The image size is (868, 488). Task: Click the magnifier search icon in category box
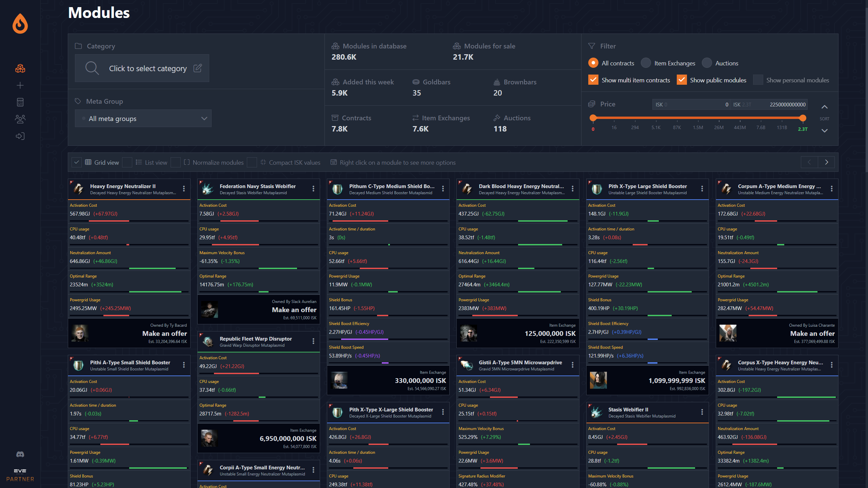[x=92, y=68]
